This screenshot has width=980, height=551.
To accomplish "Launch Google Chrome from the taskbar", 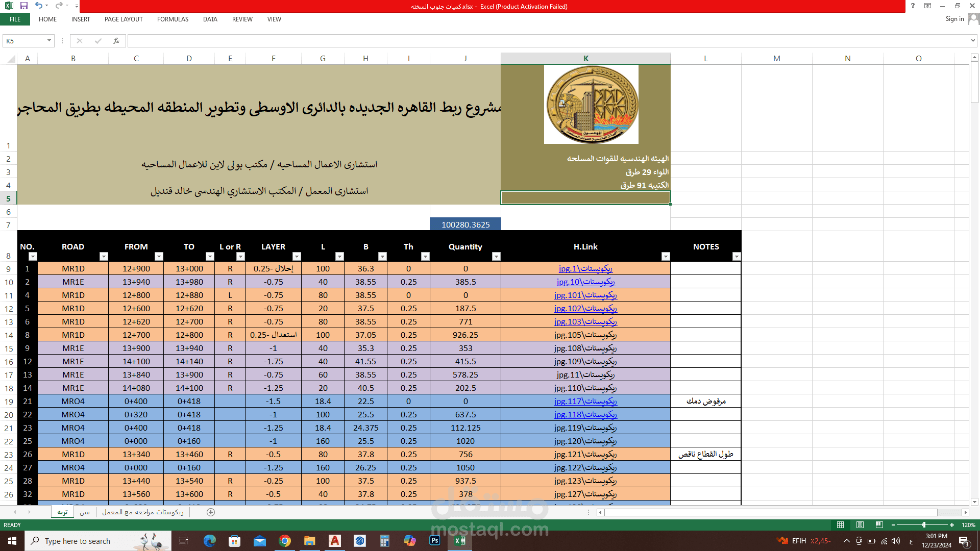I will (x=285, y=541).
